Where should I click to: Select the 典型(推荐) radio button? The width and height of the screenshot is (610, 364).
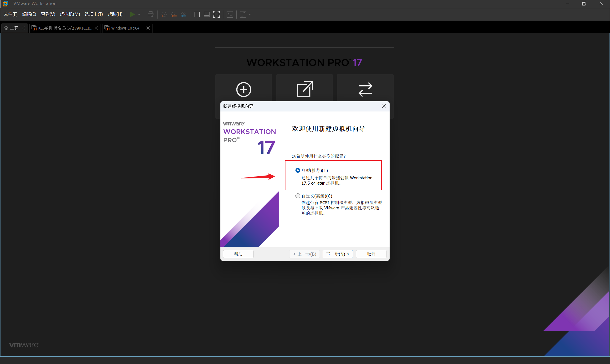coord(298,170)
